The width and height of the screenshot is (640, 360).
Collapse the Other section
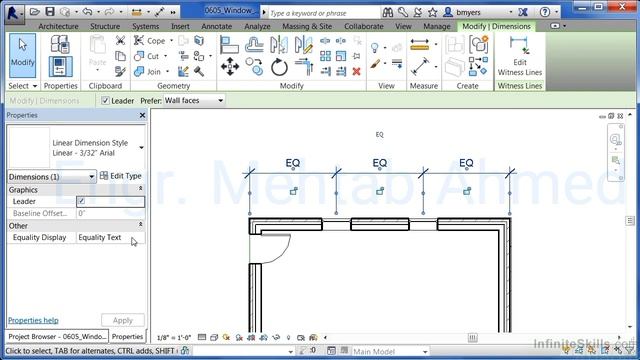[140, 225]
